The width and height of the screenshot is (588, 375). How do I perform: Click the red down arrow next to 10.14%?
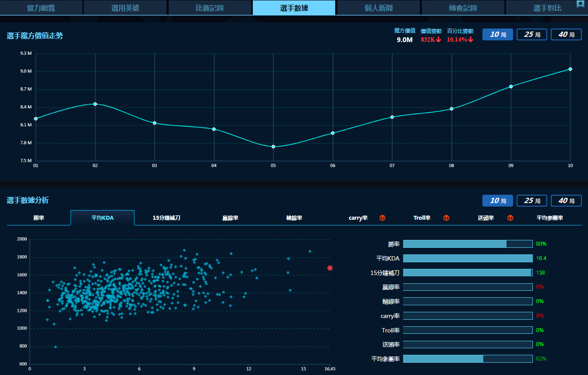471,40
